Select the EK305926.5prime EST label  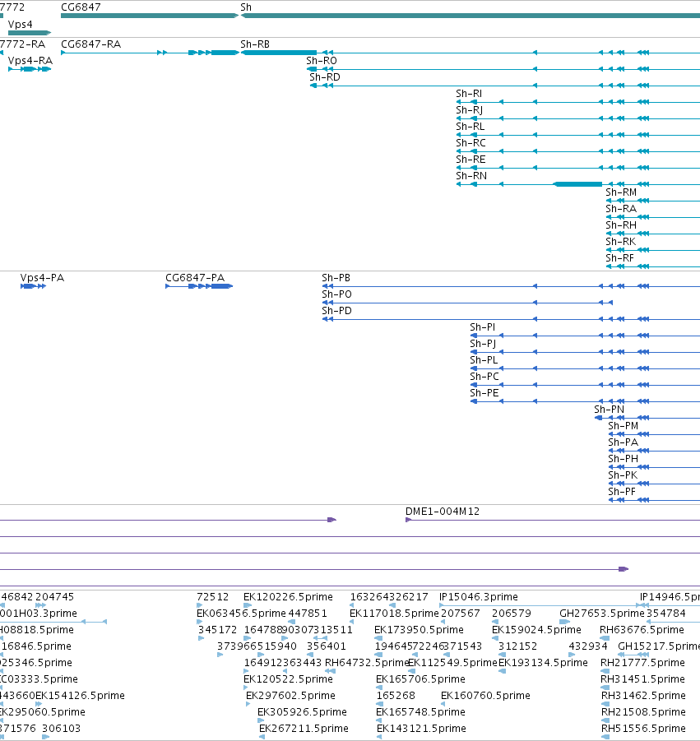tap(302, 712)
